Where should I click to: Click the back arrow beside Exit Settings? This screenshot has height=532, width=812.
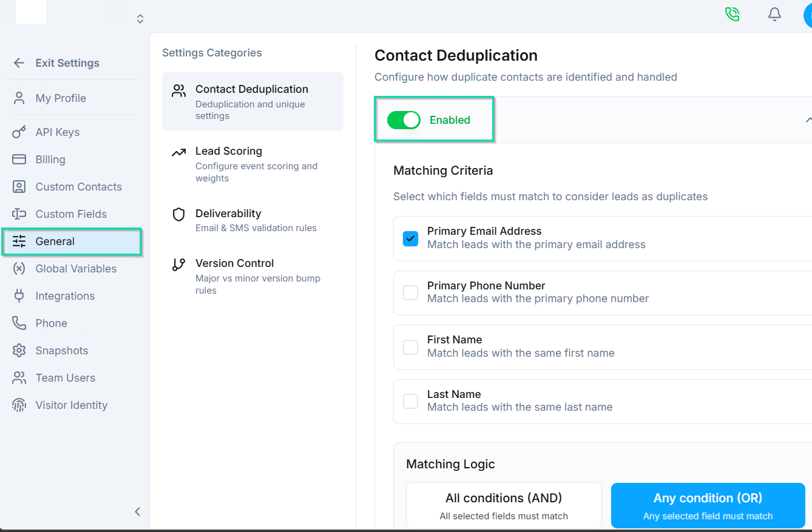tap(19, 63)
